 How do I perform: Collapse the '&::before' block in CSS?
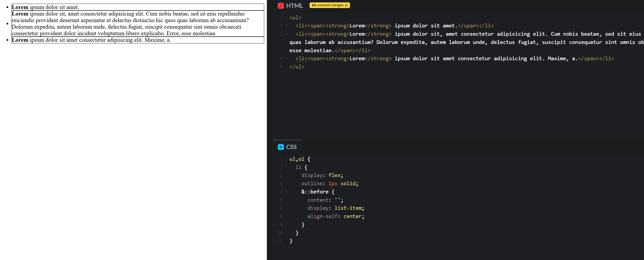pyautogui.click(x=286, y=192)
